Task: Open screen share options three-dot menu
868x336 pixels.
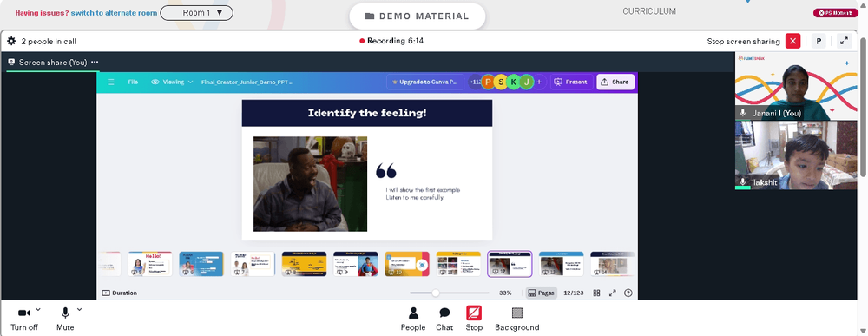Action: 95,62
